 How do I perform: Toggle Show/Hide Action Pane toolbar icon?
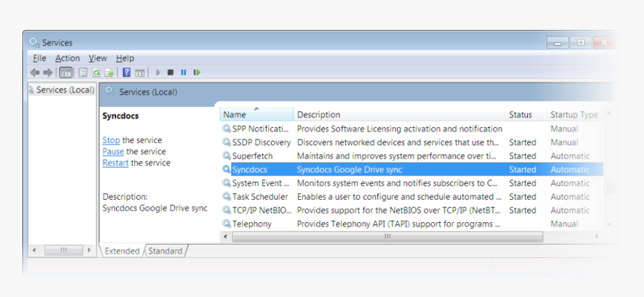(140, 73)
